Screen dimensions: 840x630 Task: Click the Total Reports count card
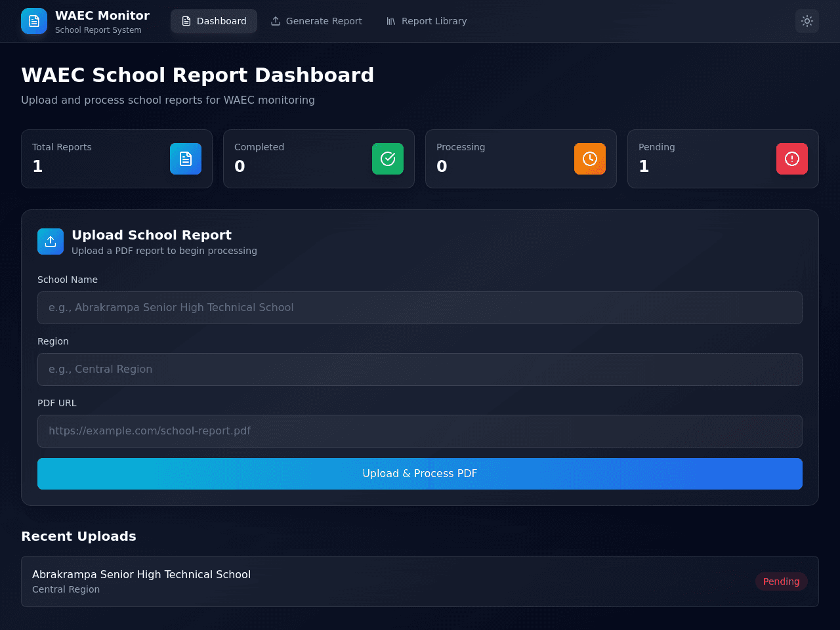pos(117,159)
